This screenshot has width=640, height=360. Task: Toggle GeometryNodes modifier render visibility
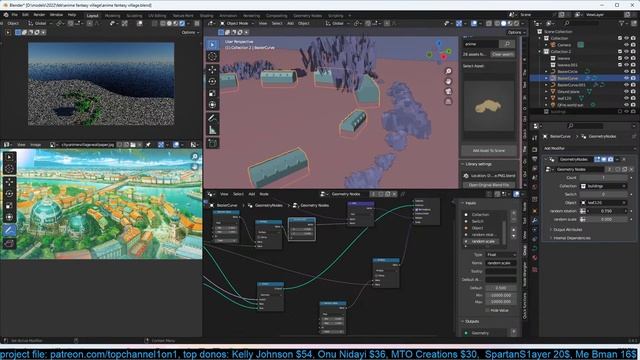(x=610, y=159)
